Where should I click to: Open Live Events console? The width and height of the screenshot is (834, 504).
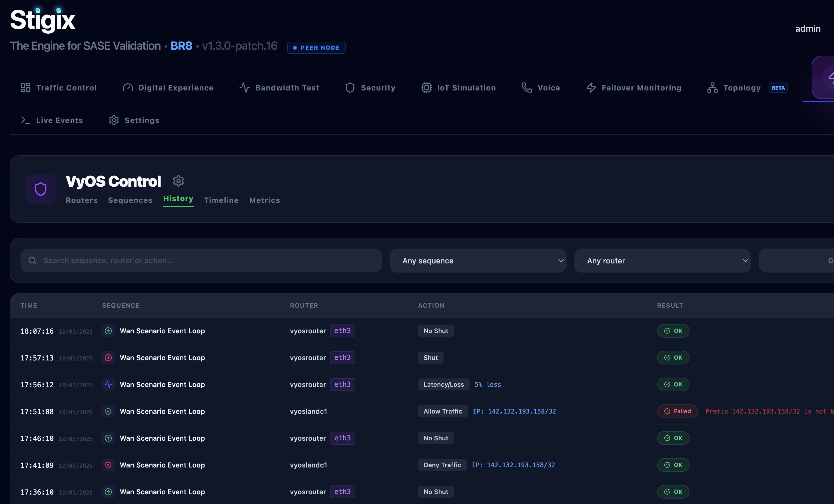(x=52, y=120)
